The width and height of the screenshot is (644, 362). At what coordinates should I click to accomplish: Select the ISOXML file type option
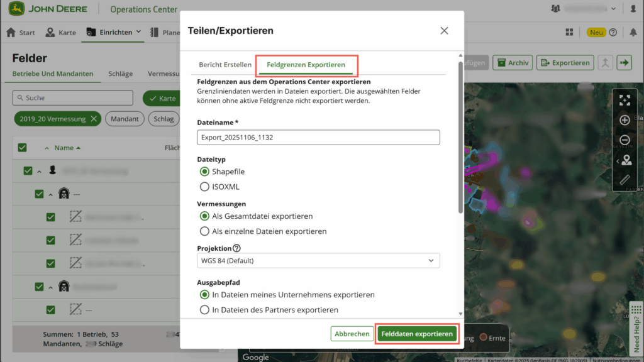click(x=204, y=187)
